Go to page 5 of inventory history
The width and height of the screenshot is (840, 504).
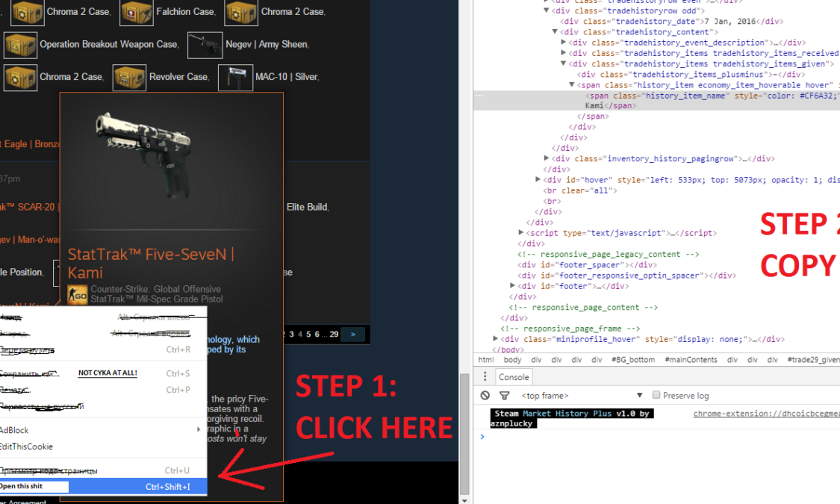pyautogui.click(x=308, y=335)
